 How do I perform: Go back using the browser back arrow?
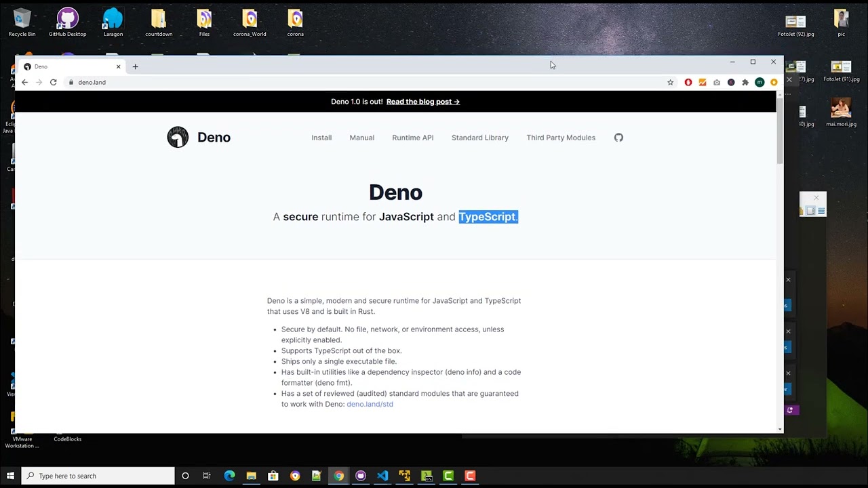[24, 83]
